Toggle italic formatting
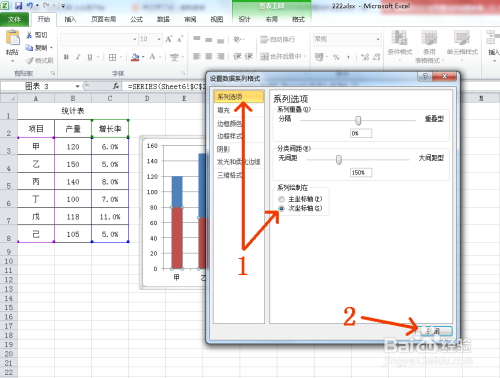The image size is (500, 378). [78, 57]
